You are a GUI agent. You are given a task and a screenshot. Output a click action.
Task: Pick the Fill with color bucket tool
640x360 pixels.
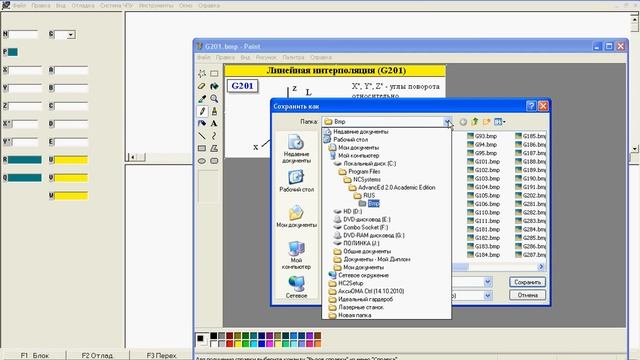pyautogui.click(x=214, y=87)
